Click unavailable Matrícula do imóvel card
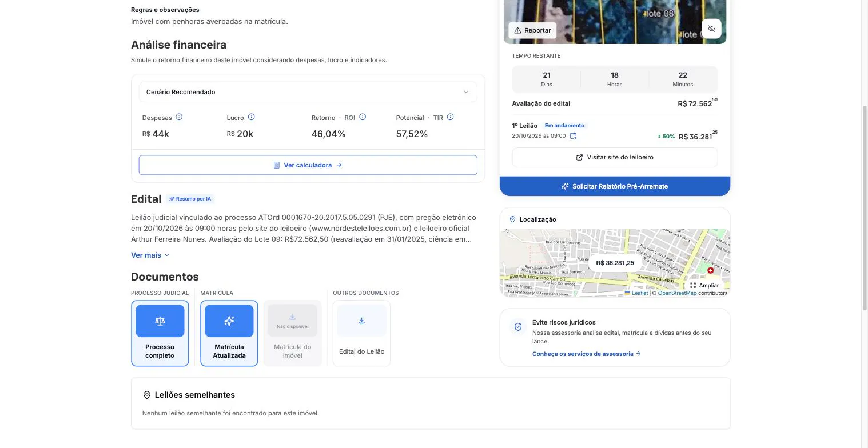 point(292,333)
